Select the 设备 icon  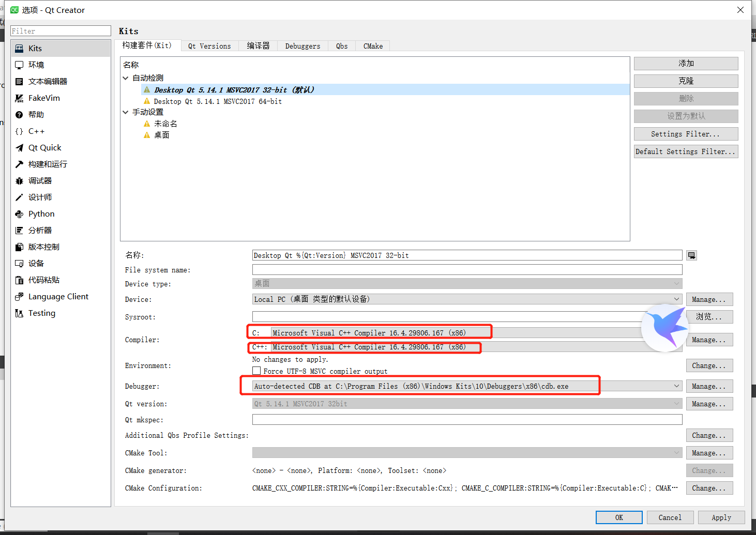click(x=19, y=264)
